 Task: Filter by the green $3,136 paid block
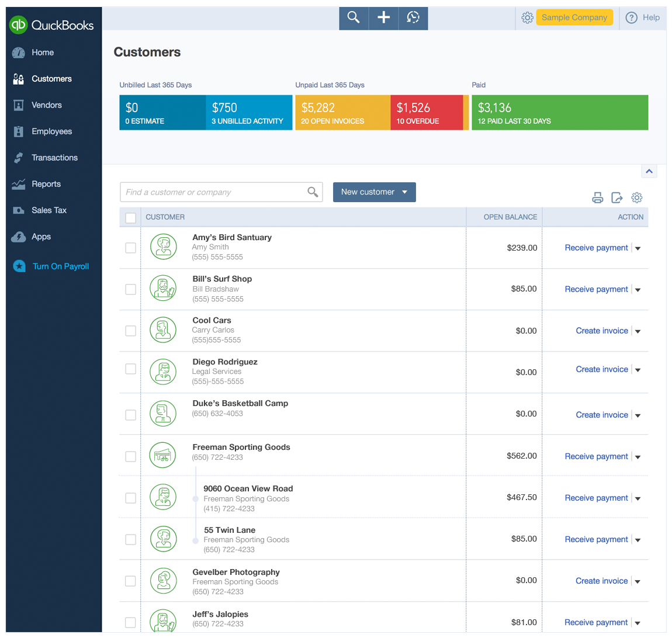[560, 113]
